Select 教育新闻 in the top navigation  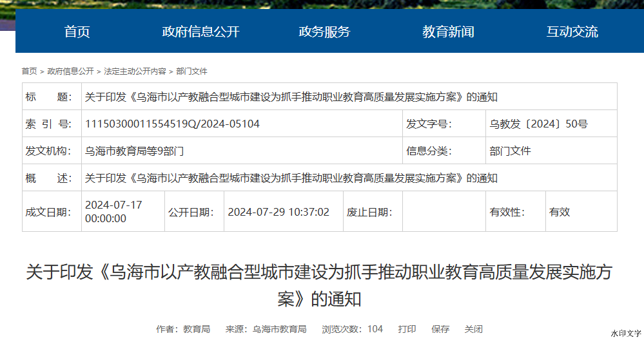coord(448,32)
